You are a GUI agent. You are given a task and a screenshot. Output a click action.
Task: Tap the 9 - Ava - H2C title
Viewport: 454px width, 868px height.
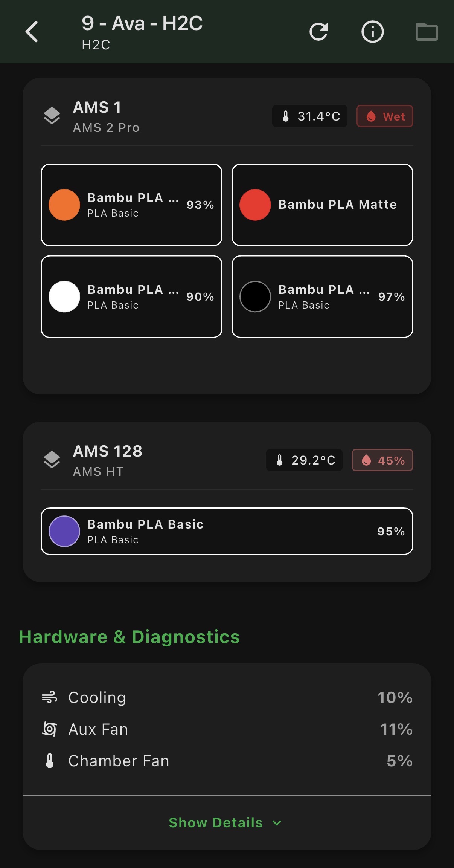point(142,24)
